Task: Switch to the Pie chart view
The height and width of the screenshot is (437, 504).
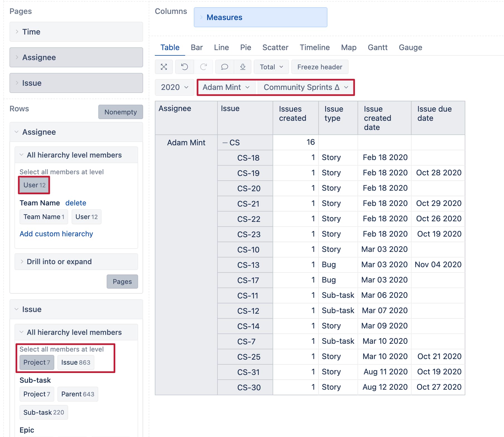Action: point(246,47)
